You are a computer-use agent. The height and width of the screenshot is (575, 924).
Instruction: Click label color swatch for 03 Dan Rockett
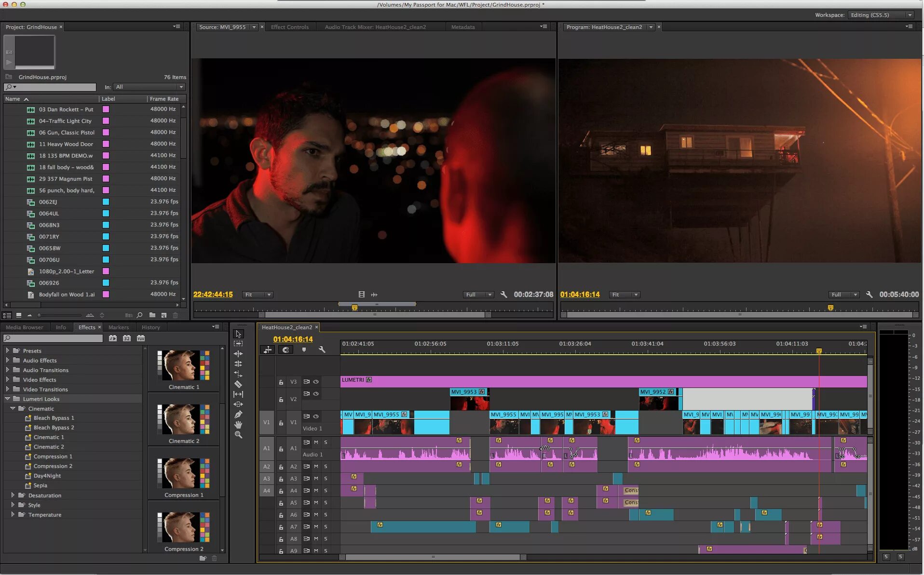[106, 109]
